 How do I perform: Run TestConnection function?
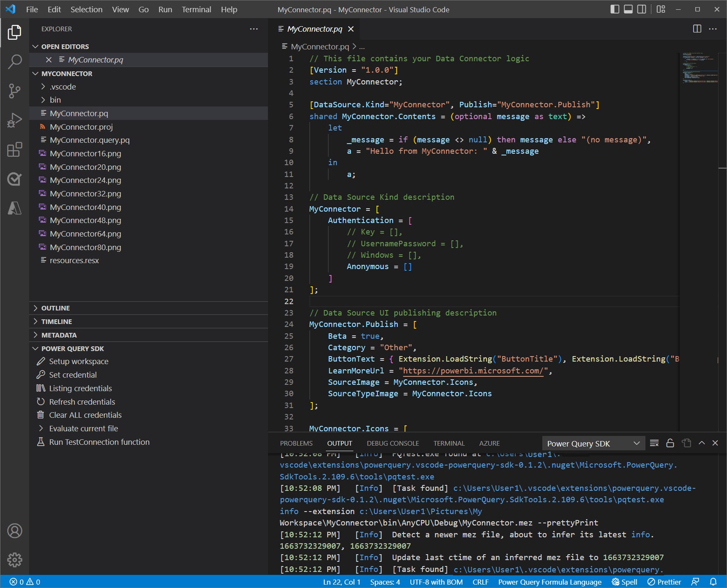click(x=99, y=442)
